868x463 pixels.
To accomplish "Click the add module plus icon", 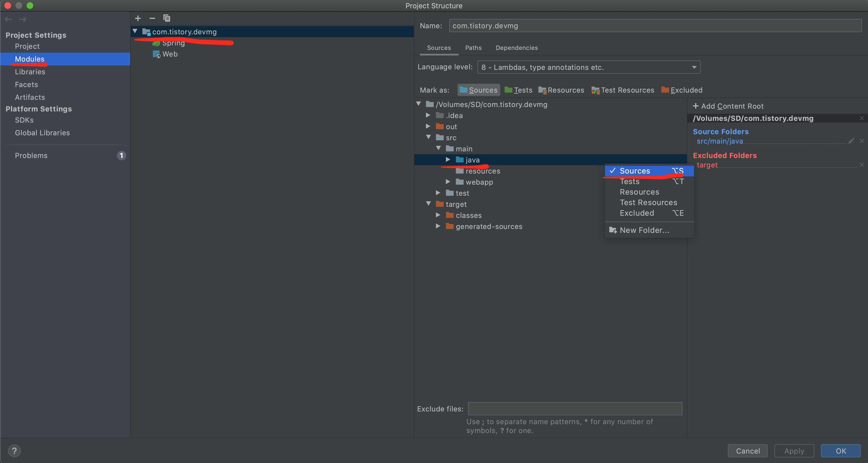I will 138,18.
